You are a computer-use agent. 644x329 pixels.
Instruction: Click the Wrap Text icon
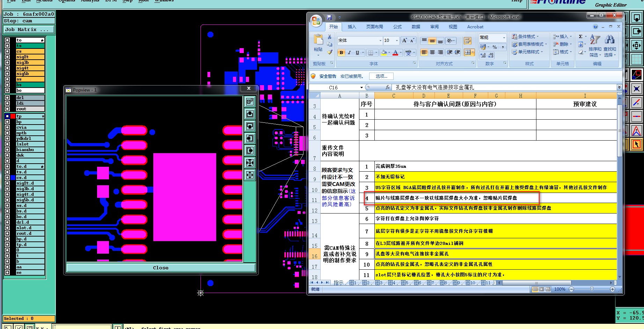pyautogui.click(x=467, y=41)
